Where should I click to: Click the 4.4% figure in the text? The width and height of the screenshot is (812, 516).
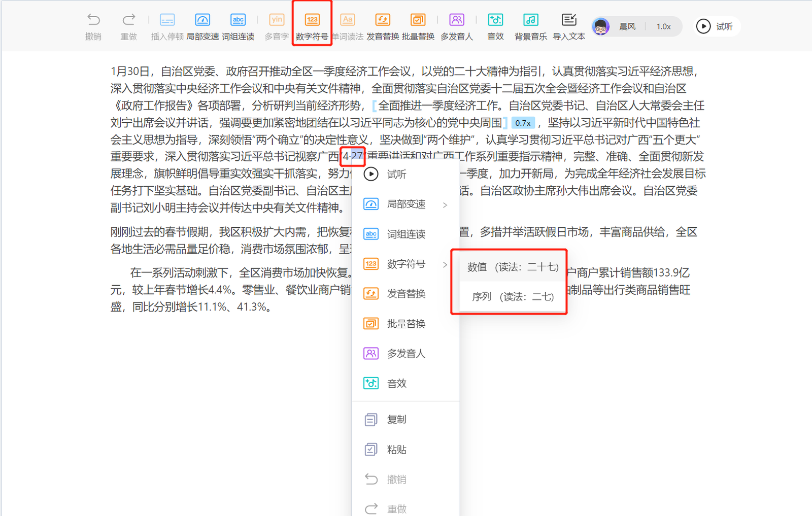pyautogui.click(x=219, y=290)
